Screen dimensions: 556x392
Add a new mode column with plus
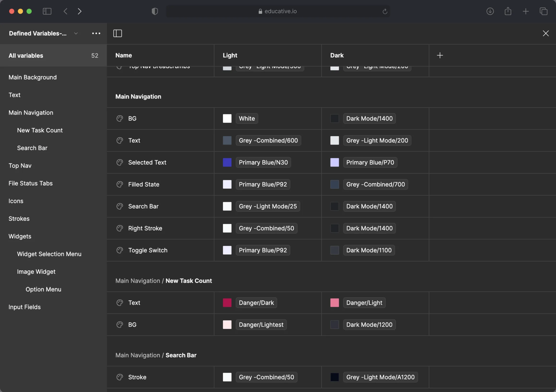coord(440,55)
